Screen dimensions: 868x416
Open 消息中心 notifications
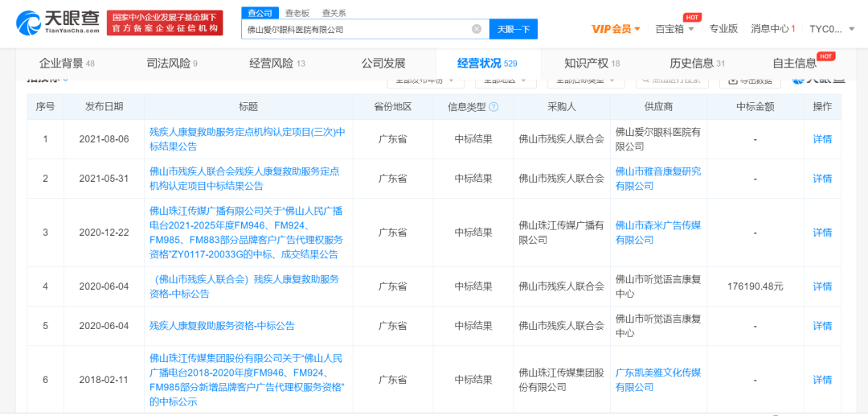pyautogui.click(x=772, y=29)
